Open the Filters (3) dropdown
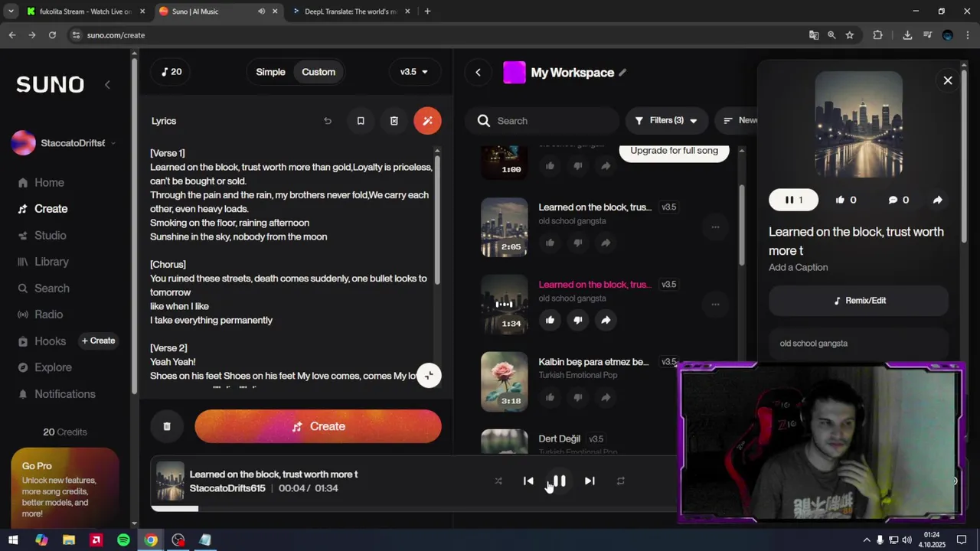980x551 pixels. pyautogui.click(x=666, y=121)
